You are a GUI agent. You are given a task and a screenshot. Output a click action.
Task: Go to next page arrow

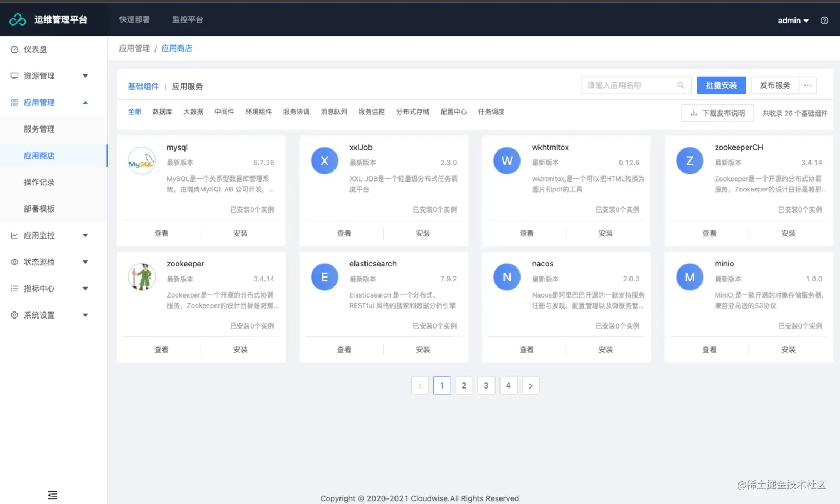click(x=531, y=386)
